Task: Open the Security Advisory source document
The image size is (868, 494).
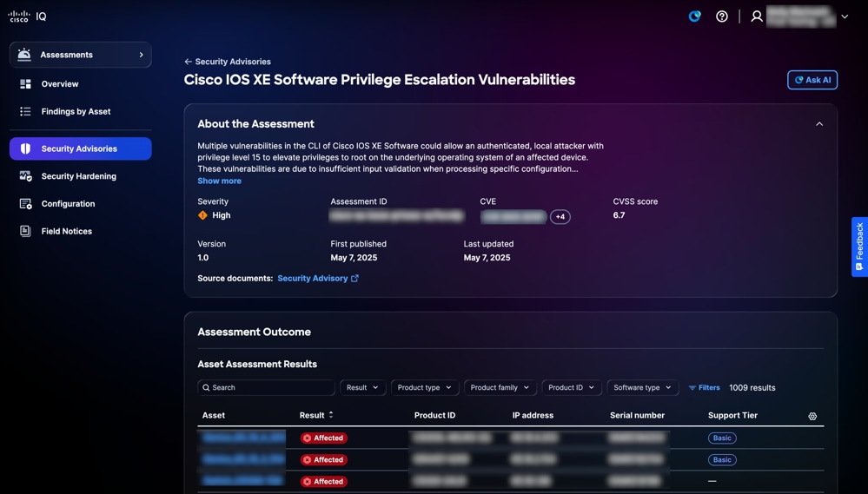Action: coord(312,279)
